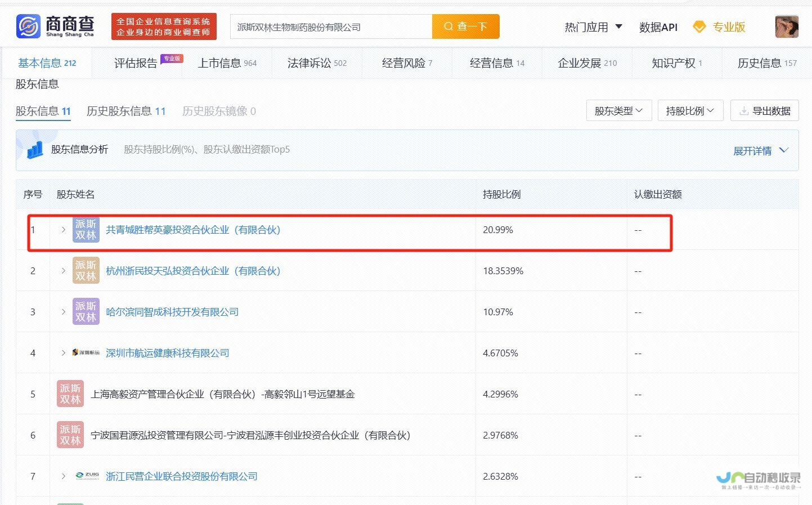Click ZUIG logo of 浙江民营企业联合投资

coord(87,476)
